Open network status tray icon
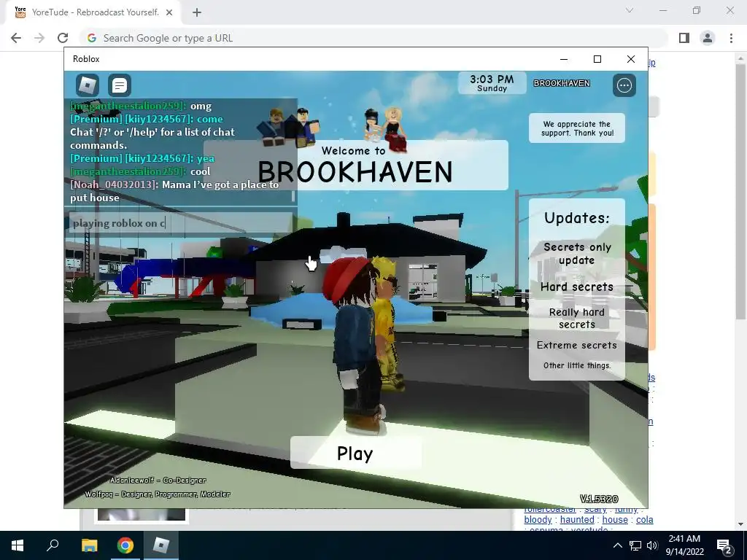Image resolution: width=747 pixels, height=560 pixels. (635, 545)
